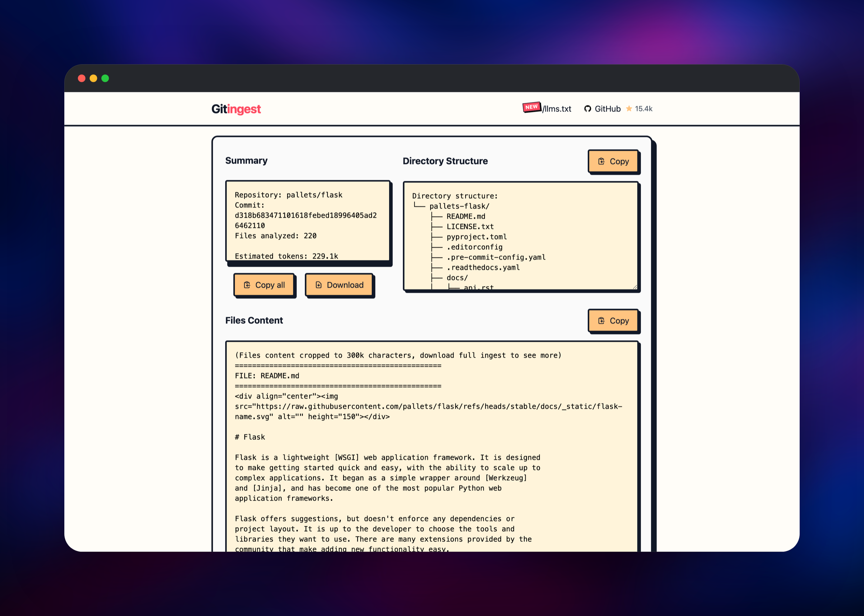Click clipboard icon in Files Content Copy
This screenshot has height=616, width=864.
click(601, 321)
